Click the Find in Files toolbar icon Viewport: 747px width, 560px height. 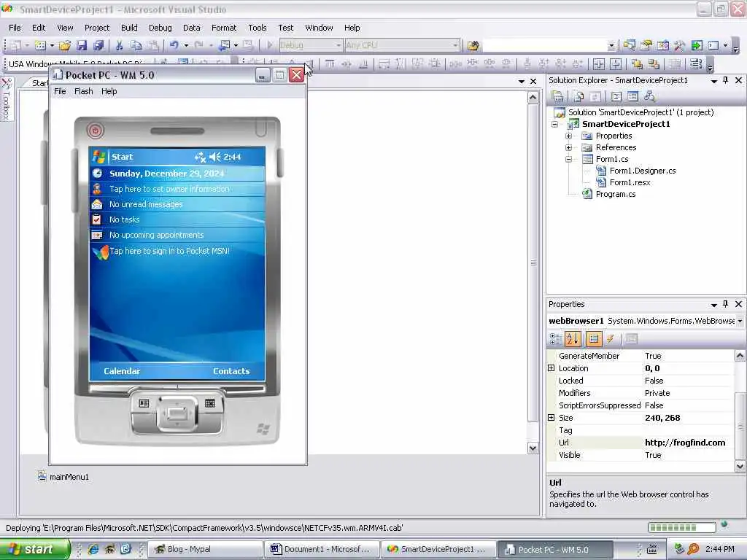473,45
